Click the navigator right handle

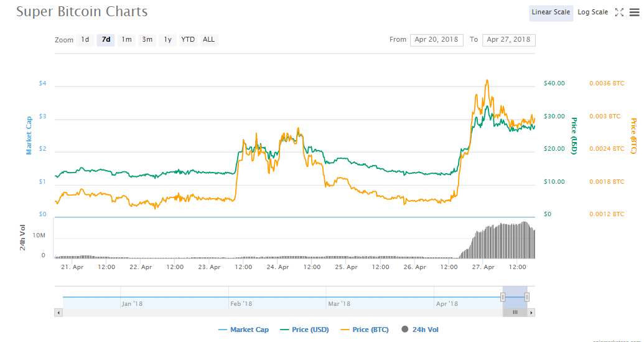coord(527,297)
